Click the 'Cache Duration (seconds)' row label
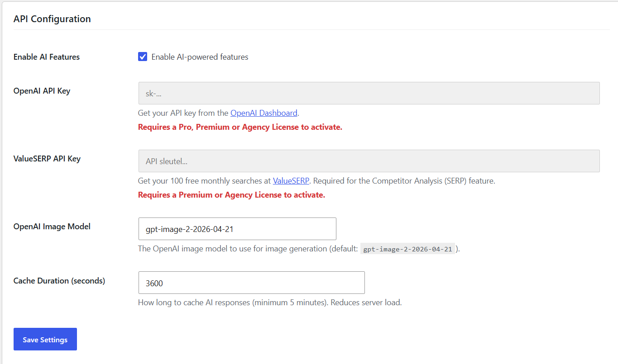Viewport: 618px width, 364px height. coord(59,281)
